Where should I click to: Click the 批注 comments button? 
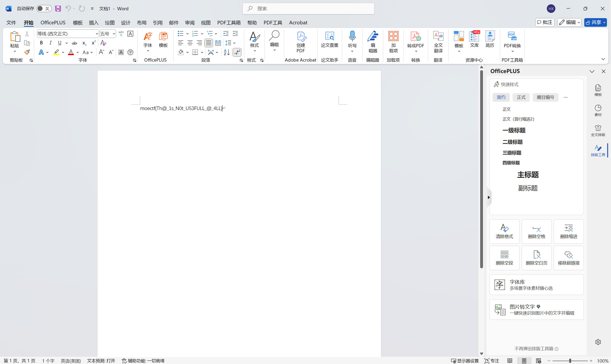545,22
